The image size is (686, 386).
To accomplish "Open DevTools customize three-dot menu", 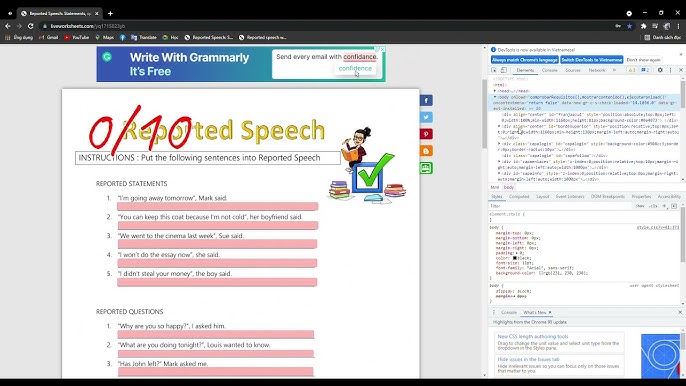I will pyautogui.click(x=670, y=70).
